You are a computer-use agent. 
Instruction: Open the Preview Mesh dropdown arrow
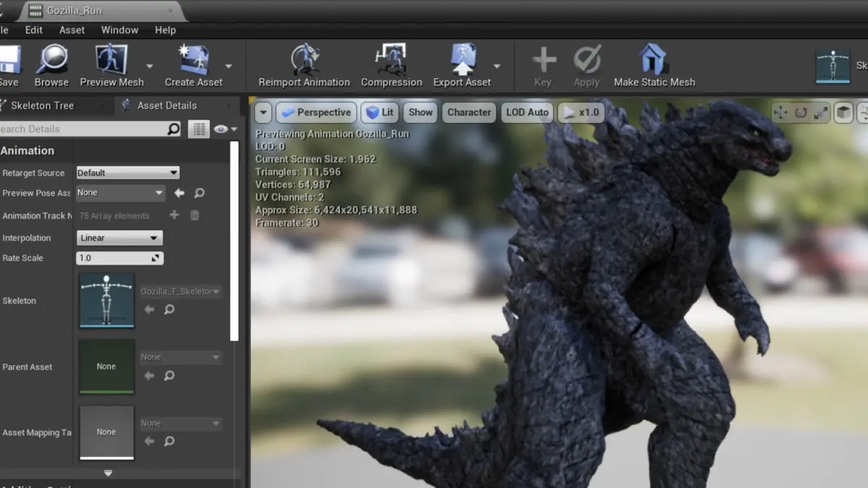[150, 66]
